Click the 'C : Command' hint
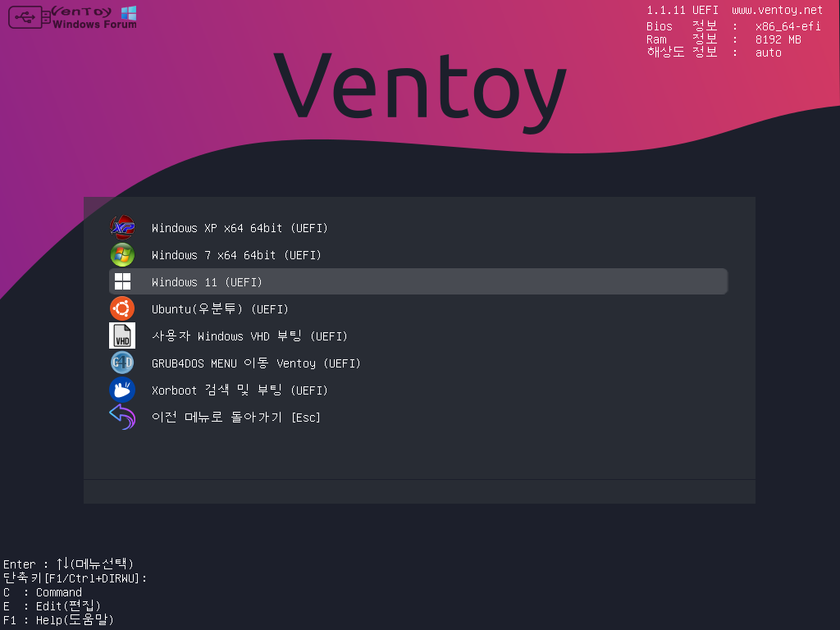The width and height of the screenshot is (840, 630). [x=43, y=592]
